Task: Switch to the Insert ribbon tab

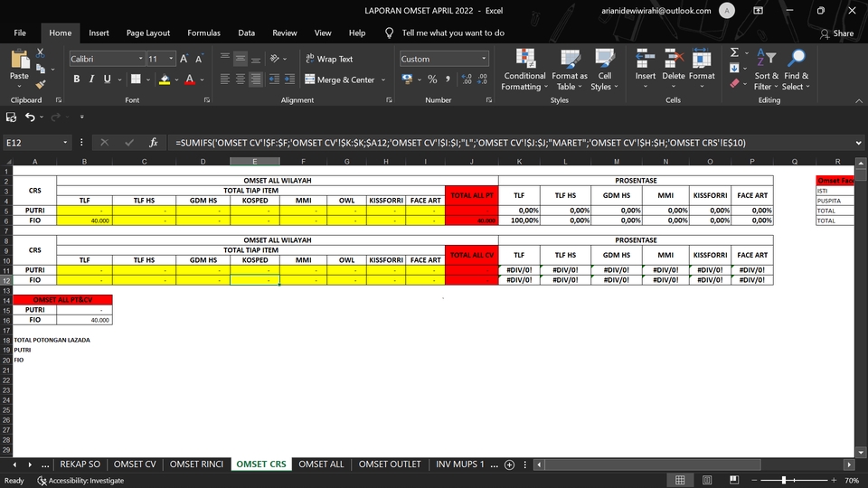Action: click(x=99, y=33)
